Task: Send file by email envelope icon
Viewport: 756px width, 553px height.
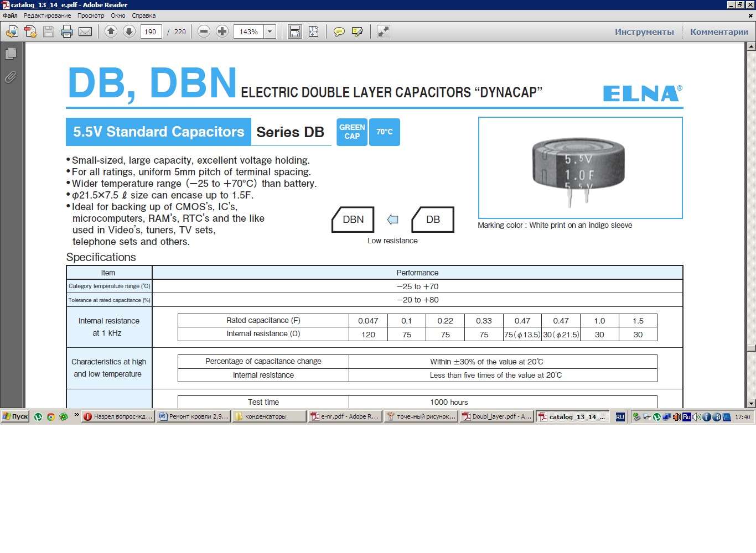Action: [x=85, y=32]
